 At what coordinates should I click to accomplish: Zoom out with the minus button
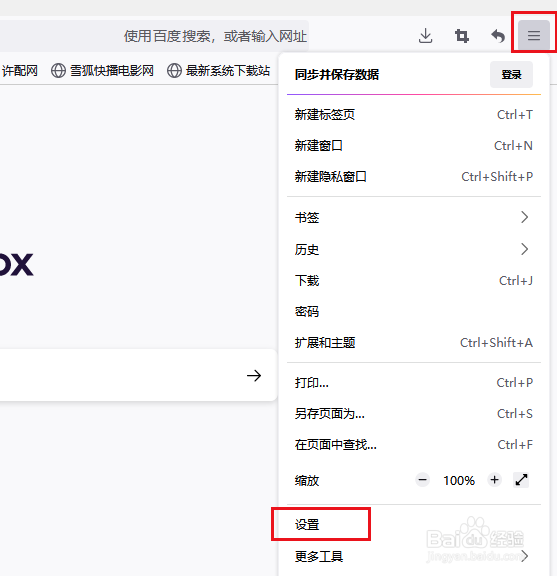423,480
